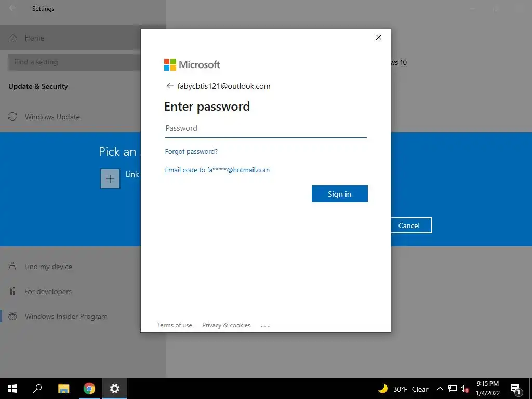
Task: Click the Home house icon
Action: 13,37
